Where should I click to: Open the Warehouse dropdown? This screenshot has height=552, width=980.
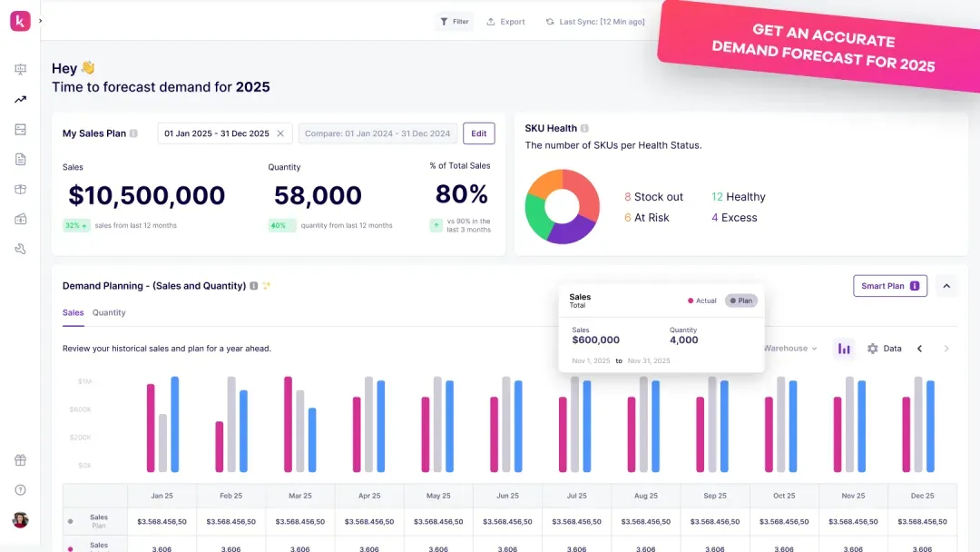click(x=786, y=348)
